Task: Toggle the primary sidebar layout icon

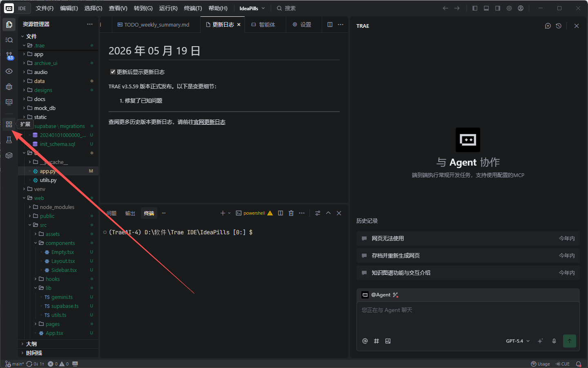Action: coord(475,8)
